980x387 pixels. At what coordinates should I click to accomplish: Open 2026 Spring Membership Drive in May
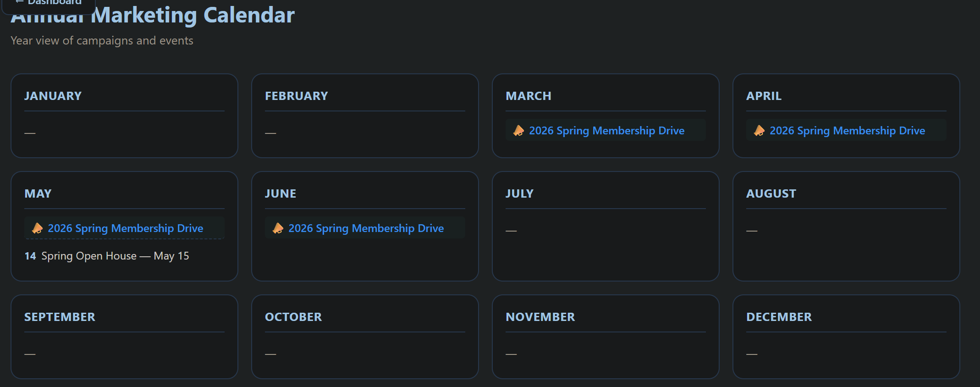tap(125, 228)
